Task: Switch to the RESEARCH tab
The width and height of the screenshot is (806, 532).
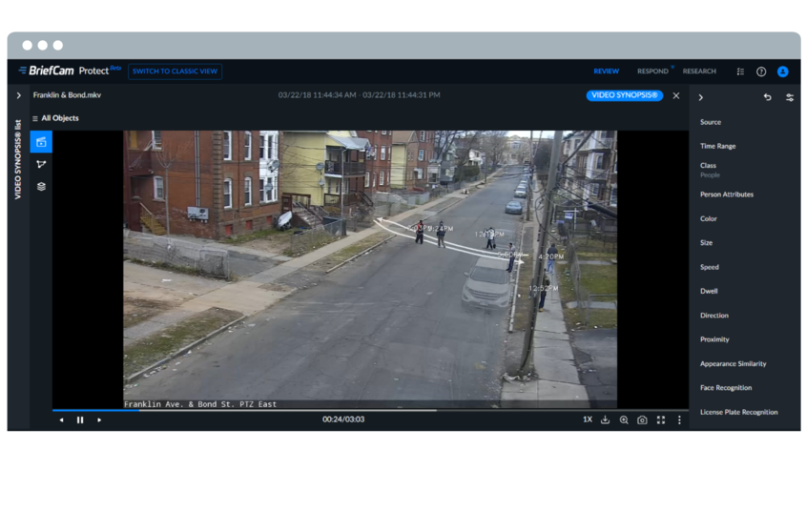Action: tap(699, 72)
